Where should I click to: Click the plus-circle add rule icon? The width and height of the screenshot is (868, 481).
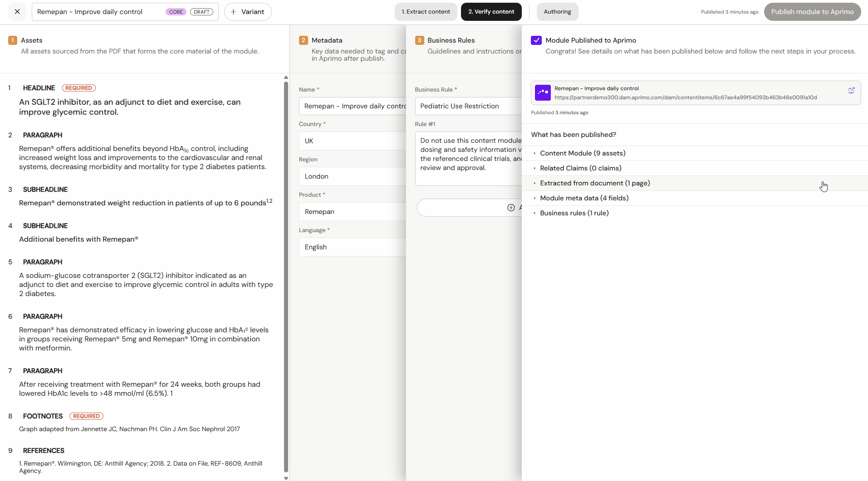[x=511, y=208]
